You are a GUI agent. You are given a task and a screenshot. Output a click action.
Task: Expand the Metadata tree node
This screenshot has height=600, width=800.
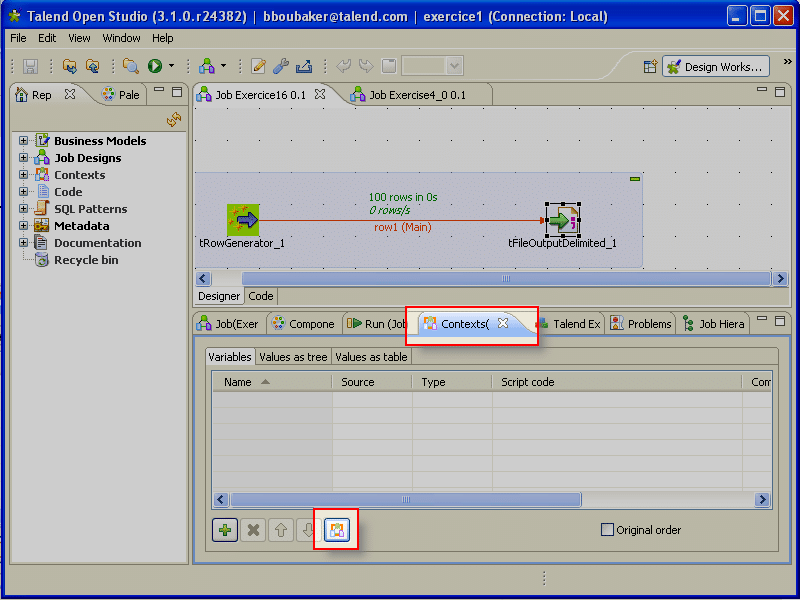pyautogui.click(x=23, y=226)
